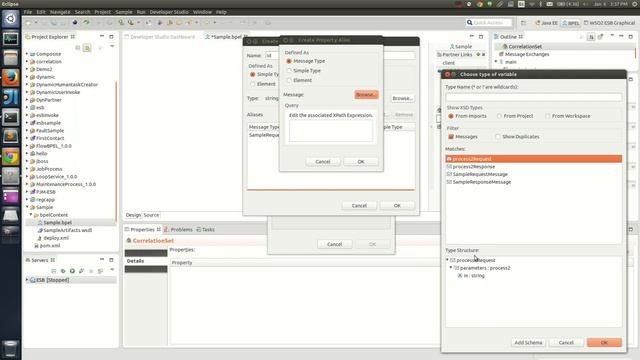Screen dimensions: 640x360
Task: Click the black debug icon in toolbar
Action: coord(75,23)
